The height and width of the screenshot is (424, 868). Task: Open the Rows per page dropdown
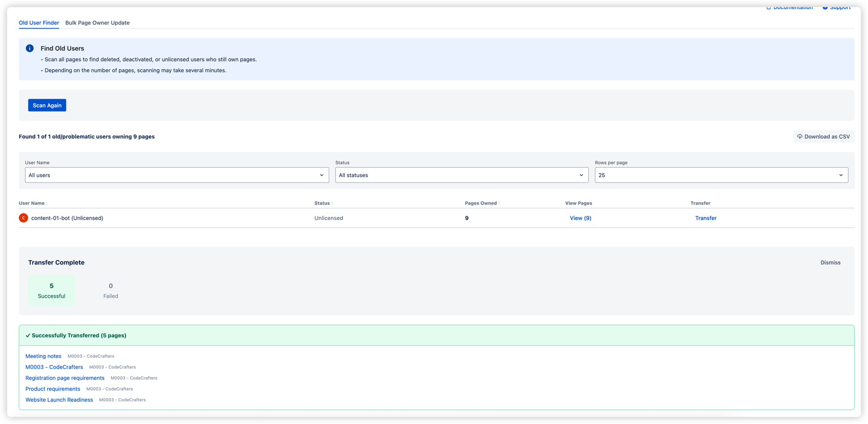(721, 175)
